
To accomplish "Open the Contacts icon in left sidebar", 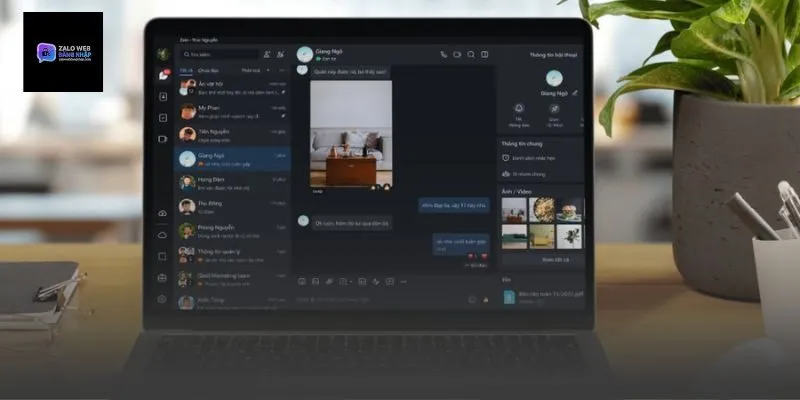I will (163, 97).
